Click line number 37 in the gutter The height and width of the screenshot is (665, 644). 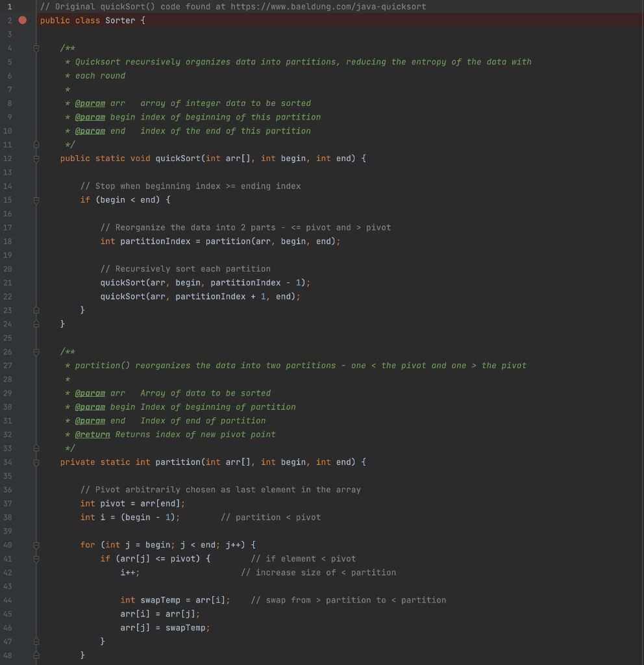[x=7, y=503]
